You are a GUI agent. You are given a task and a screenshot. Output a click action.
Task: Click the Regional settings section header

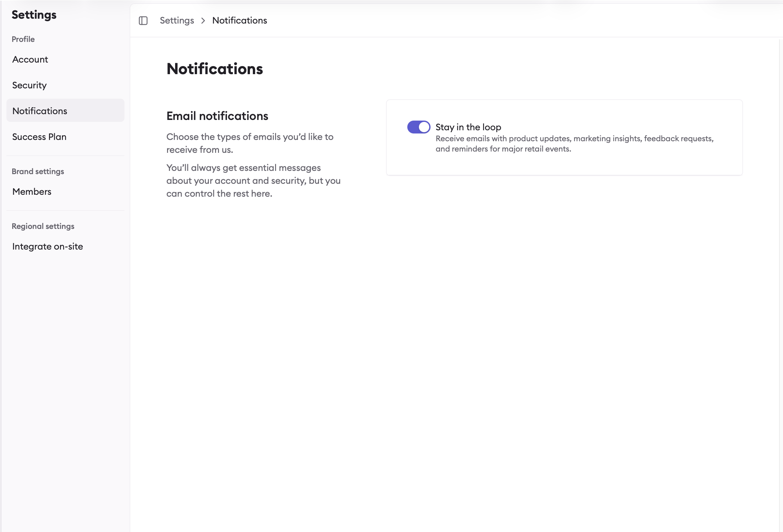click(x=43, y=226)
